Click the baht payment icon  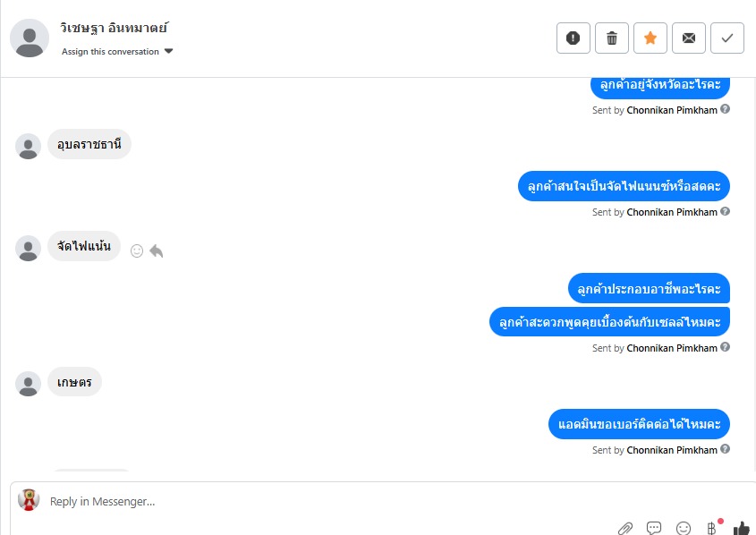point(712,528)
